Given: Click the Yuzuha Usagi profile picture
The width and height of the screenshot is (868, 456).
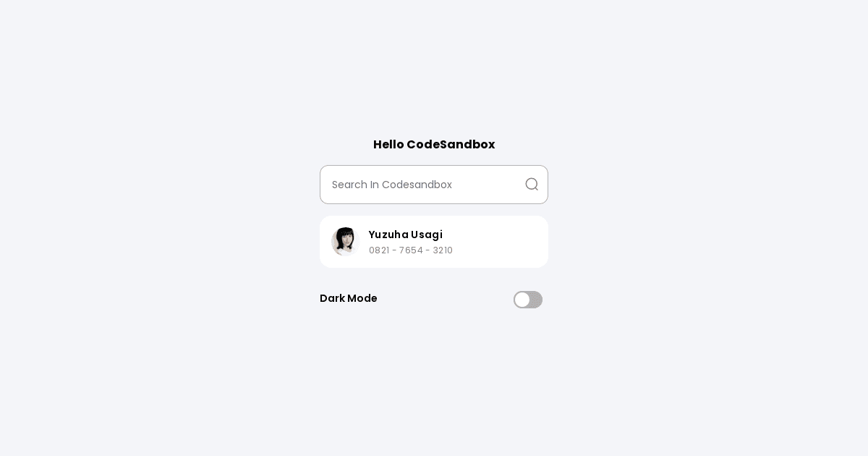Looking at the screenshot, I should click(x=345, y=242).
